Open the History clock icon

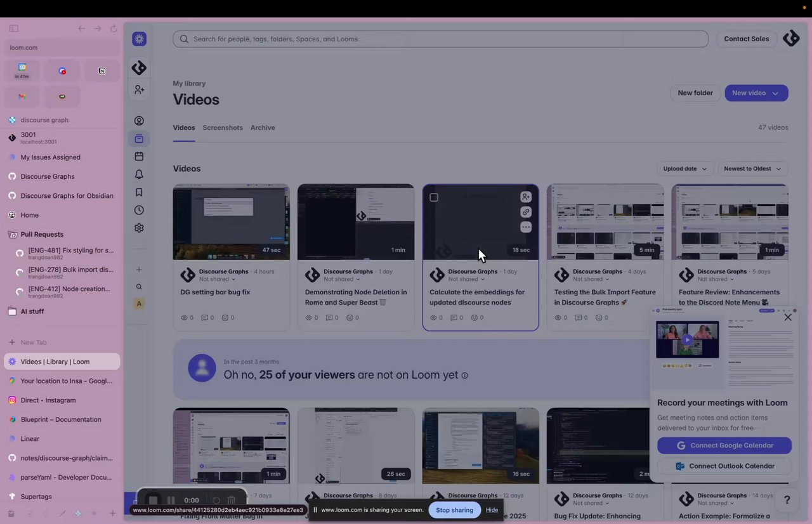(139, 210)
